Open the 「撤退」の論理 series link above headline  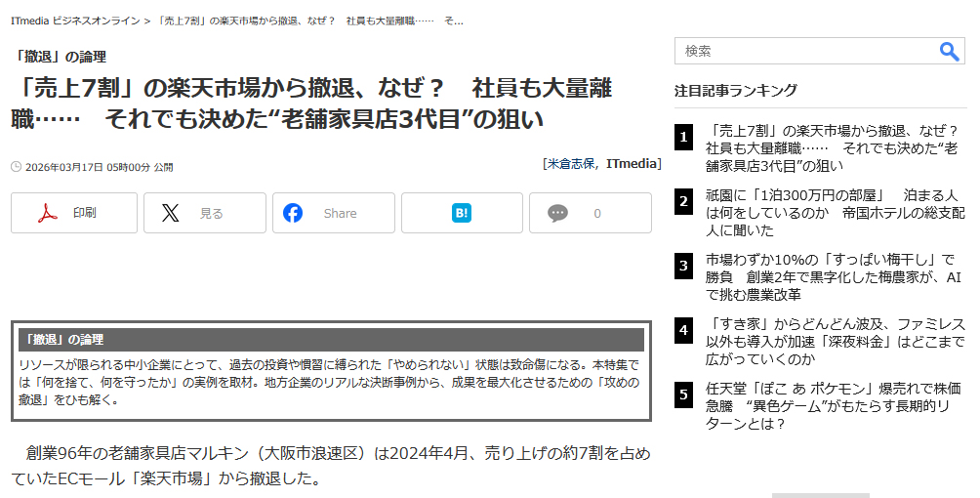coord(61,57)
